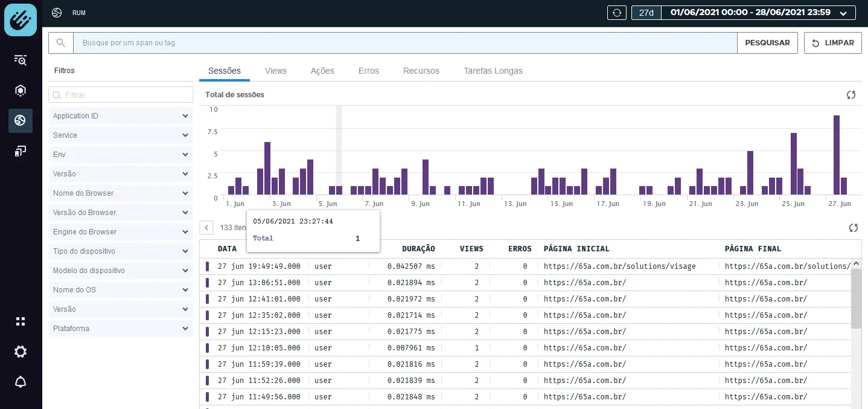Refresh the sessions table list
The image size is (868, 409).
click(854, 228)
